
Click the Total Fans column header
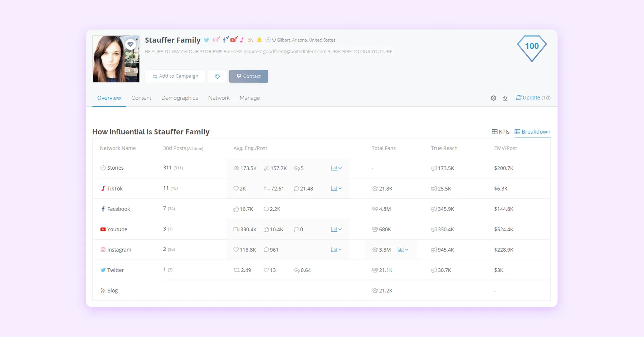(384, 148)
